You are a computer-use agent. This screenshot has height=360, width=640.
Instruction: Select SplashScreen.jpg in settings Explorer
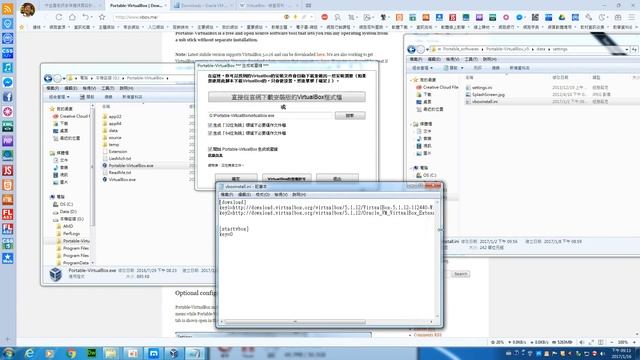[488, 94]
